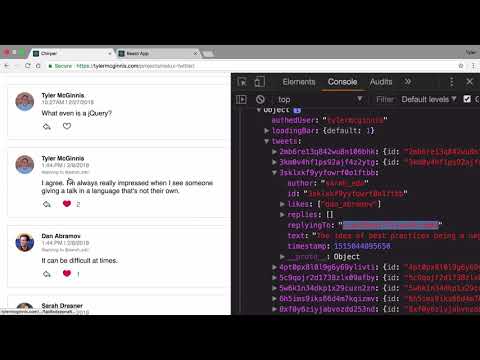Switch to the Chirper browser tab
The height and width of the screenshot is (360, 480).
click(x=73, y=53)
